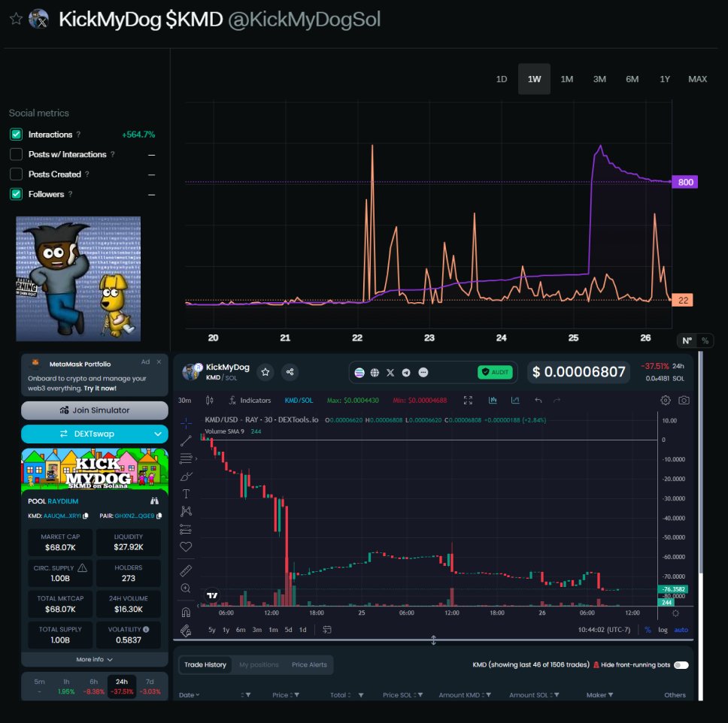Toggle Hide front-running bots switch
Screen dimensions: 728x723
pyautogui.click(x=681, y=665)
